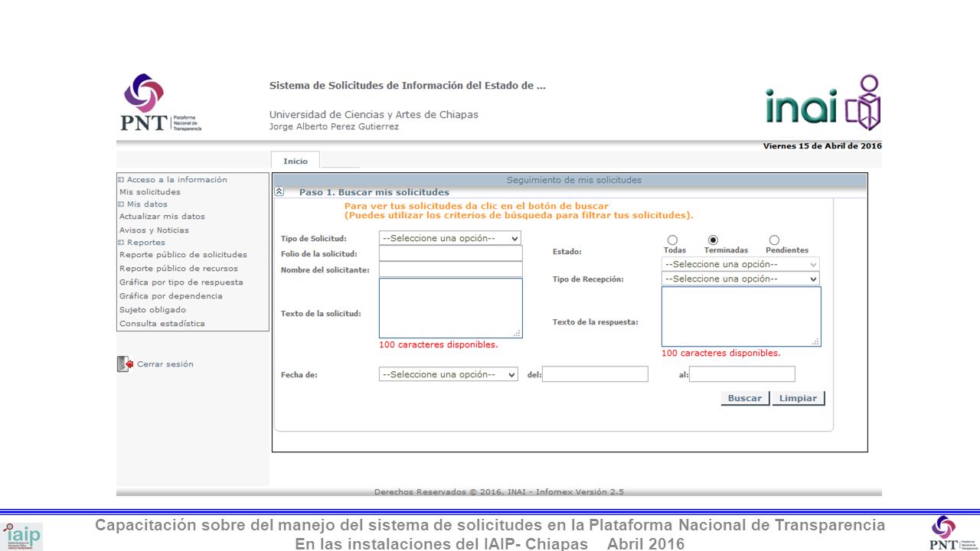The width and height of the screenshot is (980, 551).
Task: Click the Viernes 15 de Abril date text
Action: coord(822,146)
